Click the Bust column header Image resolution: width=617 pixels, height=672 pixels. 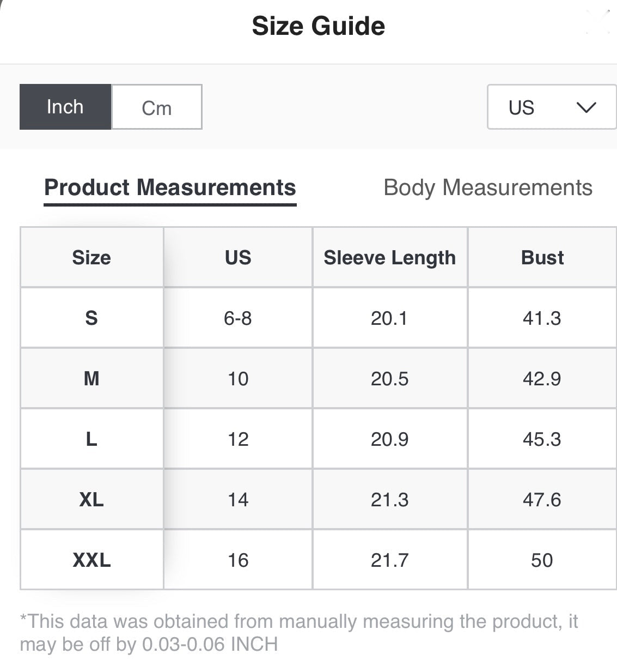click(x=542, y=257)
